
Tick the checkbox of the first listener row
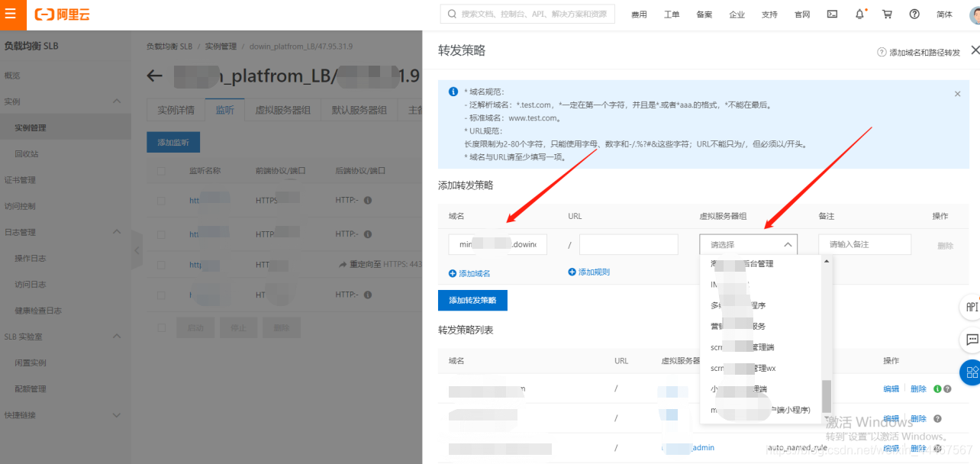pyautogui.click(x=161, y=201)
